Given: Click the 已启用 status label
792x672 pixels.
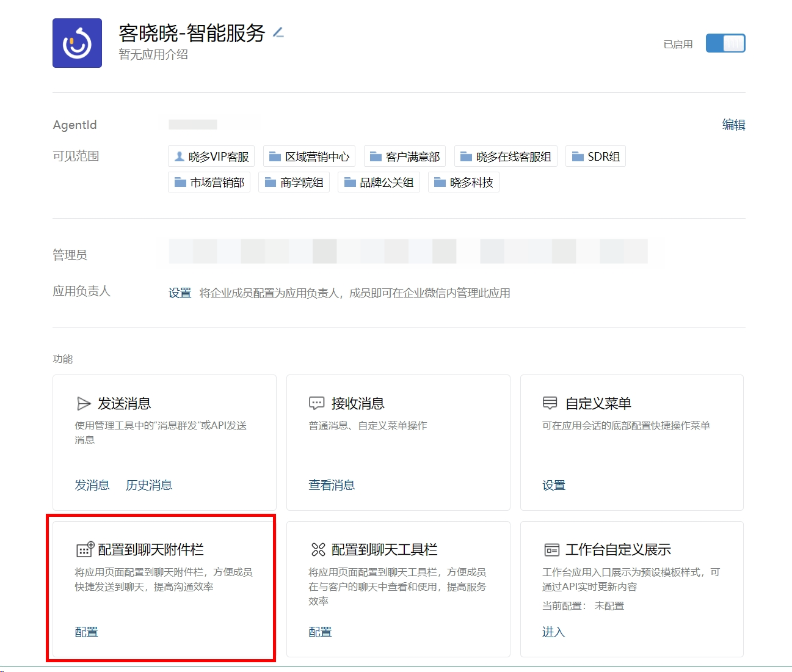Looking at the screenshot, I should pos(678,44).
